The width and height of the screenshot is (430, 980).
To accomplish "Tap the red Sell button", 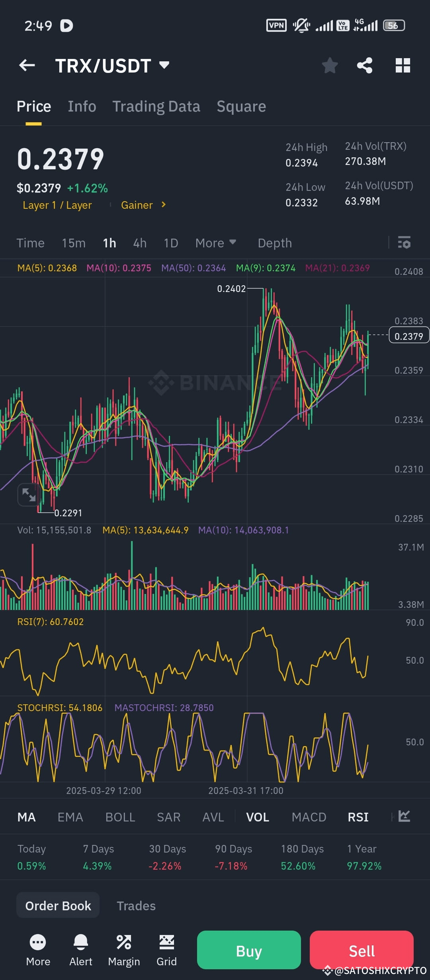I will pyautogui.click(x=362, y=950).
